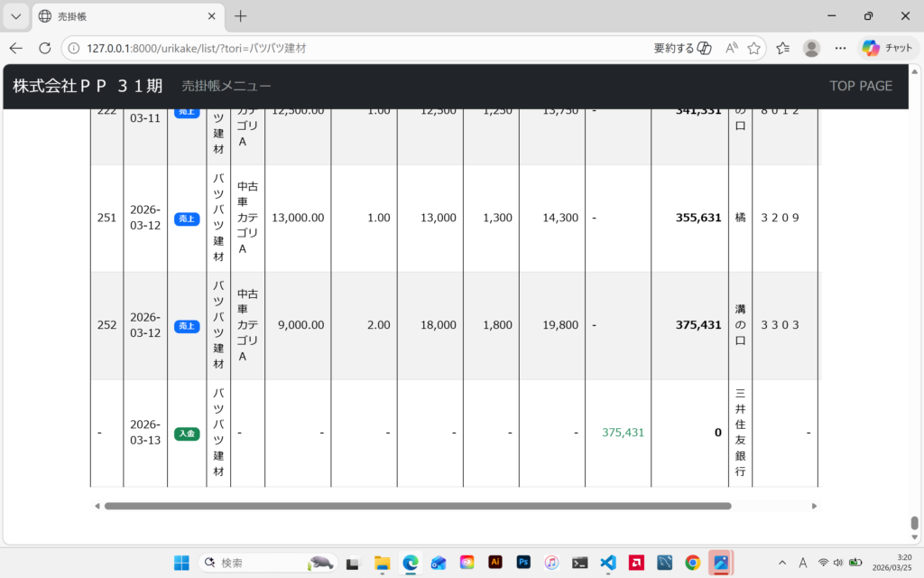Open the read aloud icon in the address bar

732,48
